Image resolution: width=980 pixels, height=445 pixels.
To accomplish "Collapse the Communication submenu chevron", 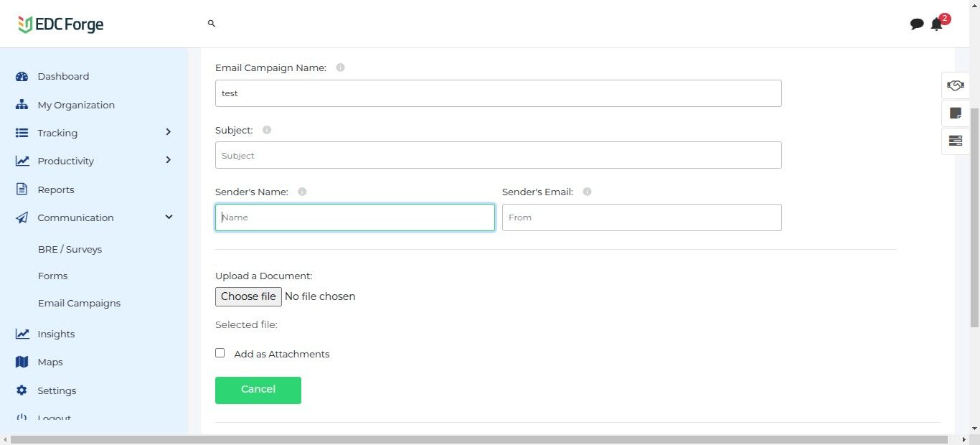I will tap(169, 217).
